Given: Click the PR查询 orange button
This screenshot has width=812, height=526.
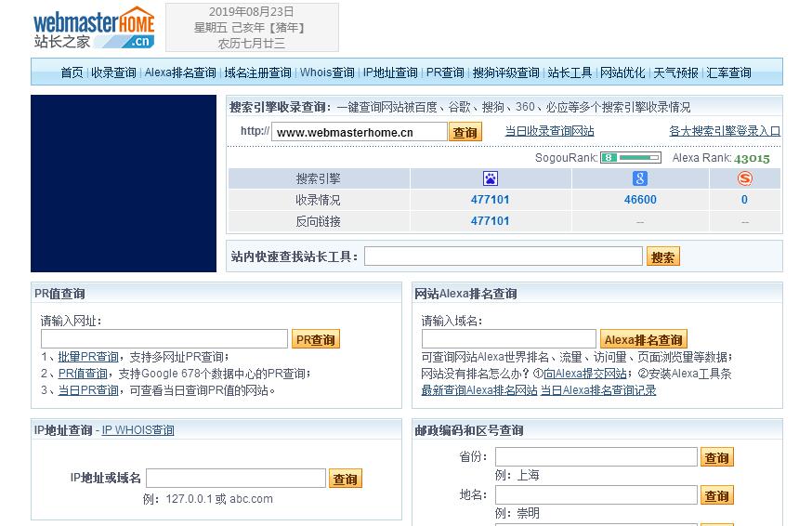Looking at the screenshot, I should click(316, 339).
